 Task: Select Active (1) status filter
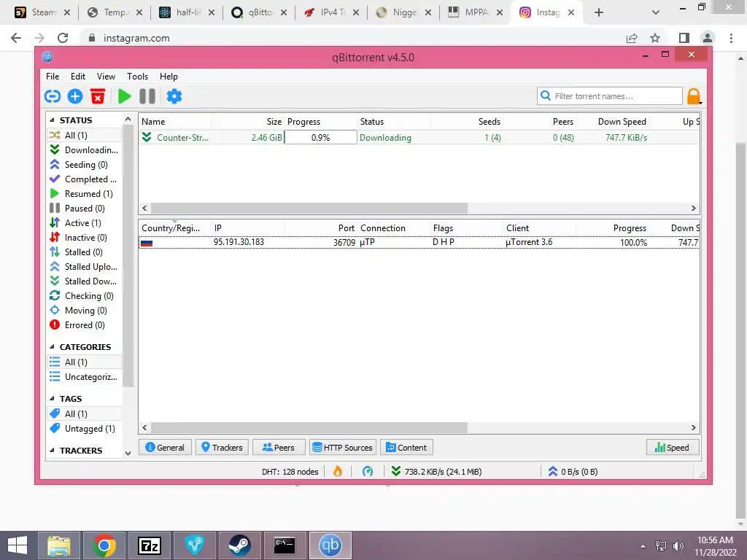85,223
